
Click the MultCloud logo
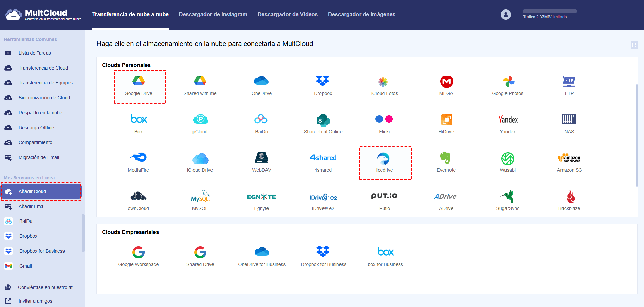click(43, 15)
